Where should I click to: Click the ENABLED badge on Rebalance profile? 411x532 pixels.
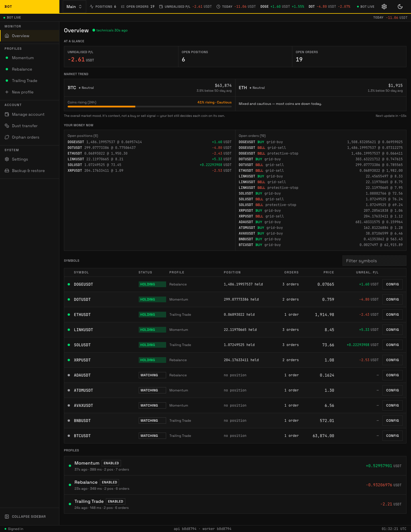click(110, 482)
